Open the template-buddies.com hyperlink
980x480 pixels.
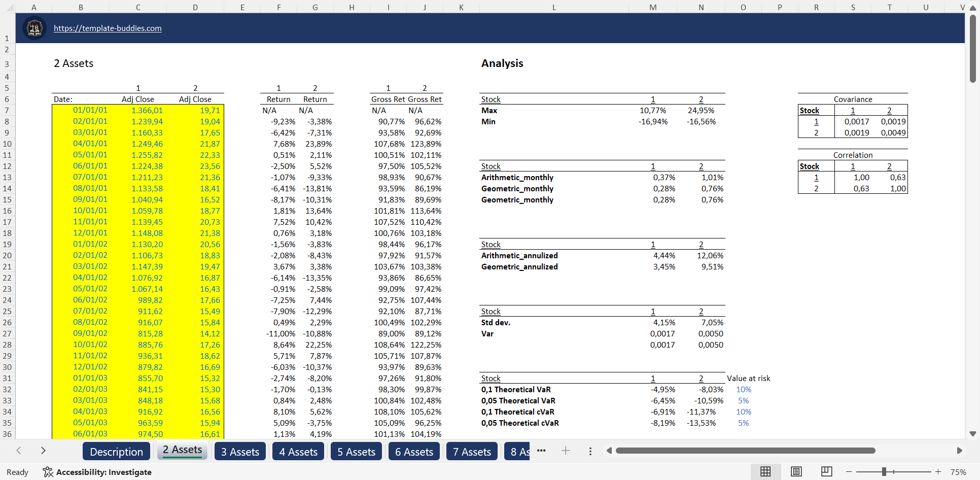[x=108, y=28]
